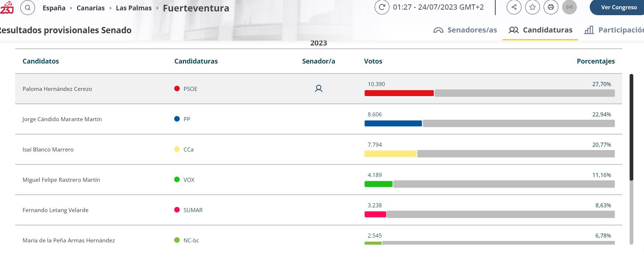Click the Candidaturas column header

pyautogui.click(x=196, y=61)
